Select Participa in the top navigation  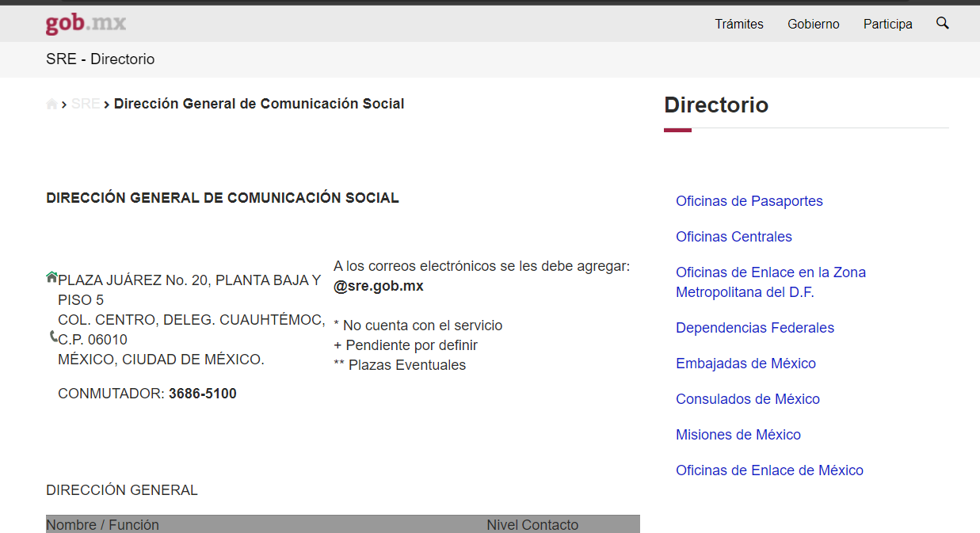(x=887, y=24)
